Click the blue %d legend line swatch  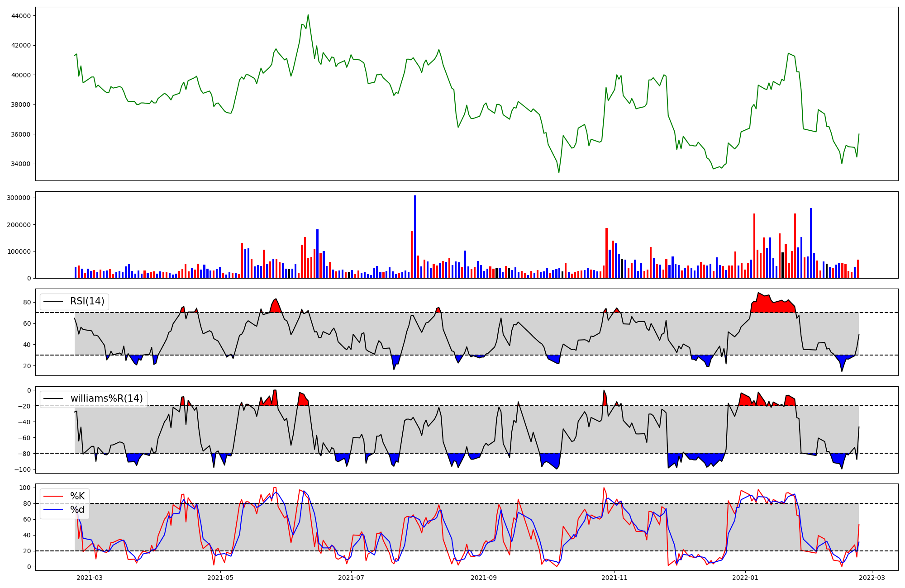(x=52, y=510)
